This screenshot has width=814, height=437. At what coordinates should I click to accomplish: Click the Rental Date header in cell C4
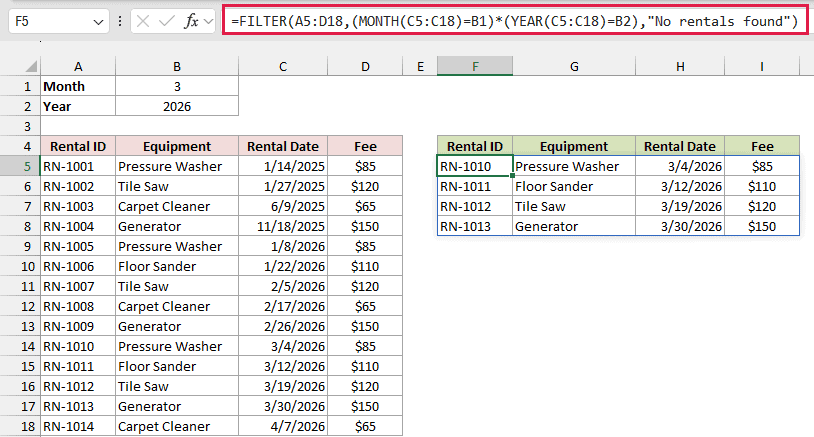[283, 146]
